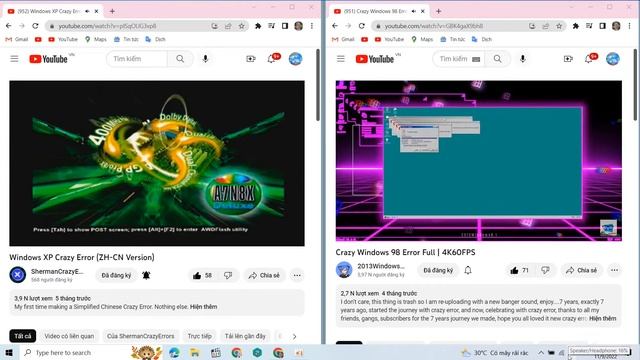This screenshot has width=640, height=360.
Task: Click left window vertical scrollbar
Action: coord(318,85)
